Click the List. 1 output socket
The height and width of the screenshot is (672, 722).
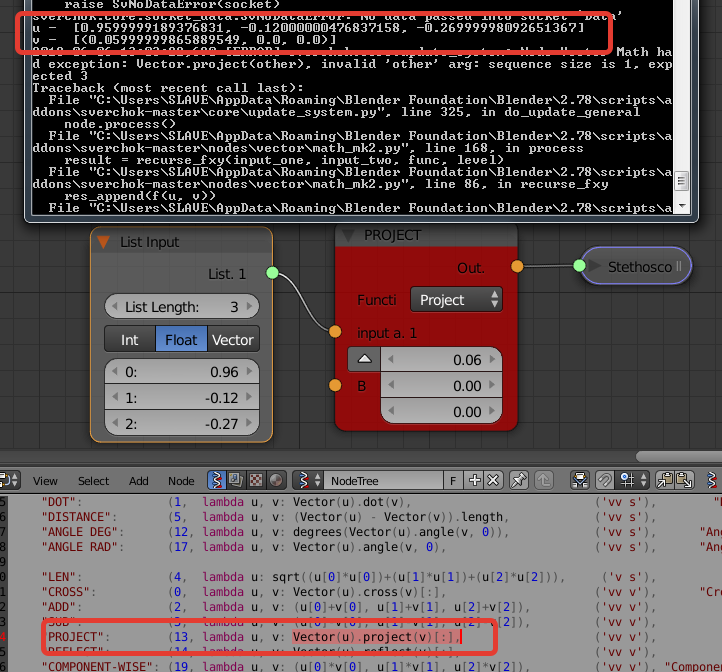[272, 273]
